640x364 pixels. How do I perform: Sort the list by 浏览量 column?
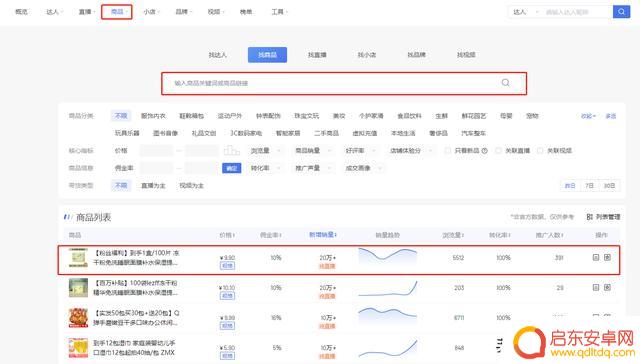click(x=453, y=235)
